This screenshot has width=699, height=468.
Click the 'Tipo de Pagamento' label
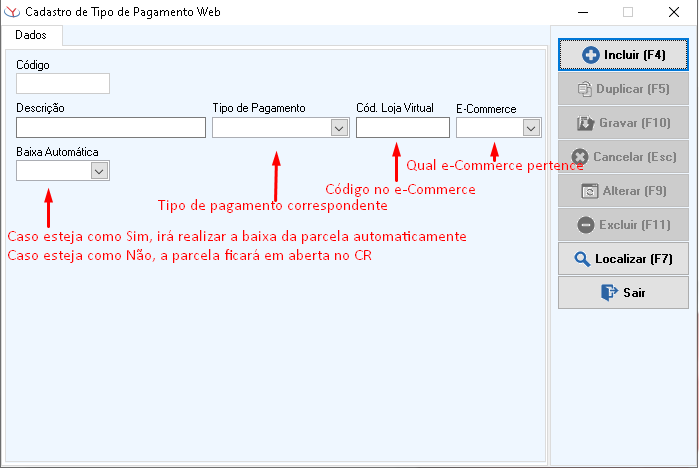(x=259, y=108)
